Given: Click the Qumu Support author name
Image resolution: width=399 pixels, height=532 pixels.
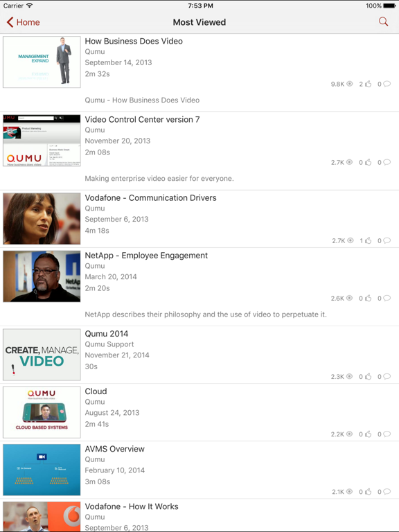Looking at the screenshot, I should [109, 344].
